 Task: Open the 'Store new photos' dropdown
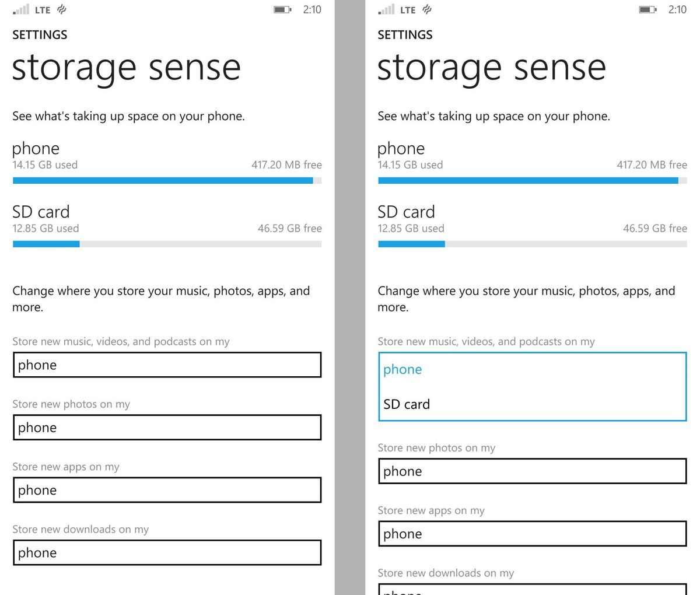(x=167, y=427)
